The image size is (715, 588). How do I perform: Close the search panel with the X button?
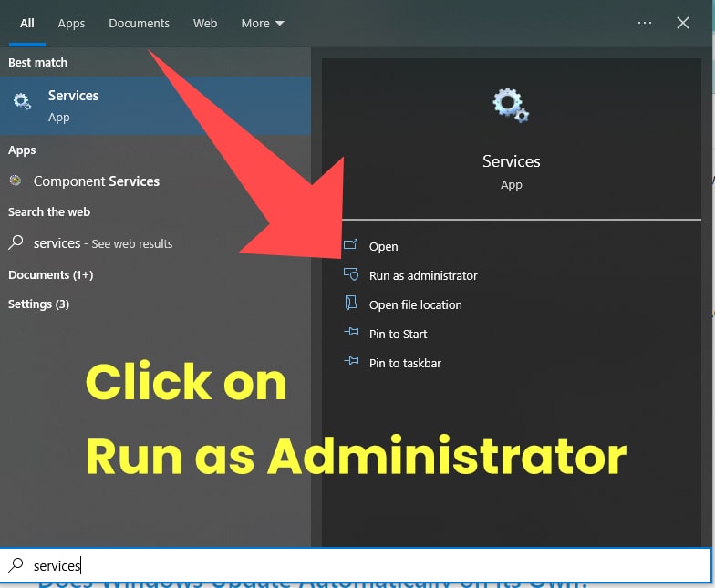click(683, 23)
